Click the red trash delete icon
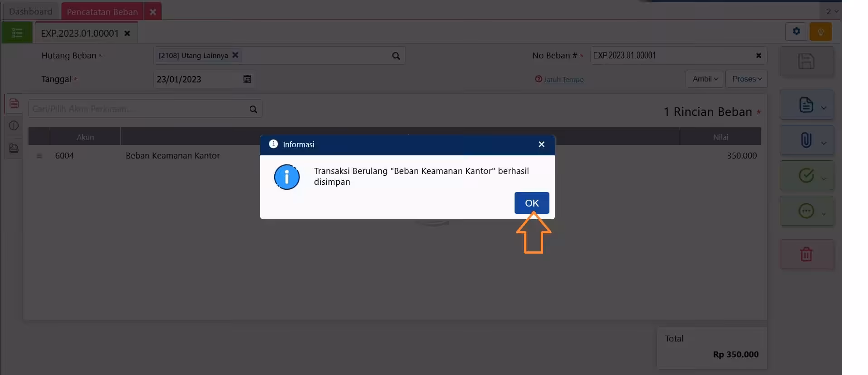The height and width of the screenshot is (375, 868). [x=806, y=254]
